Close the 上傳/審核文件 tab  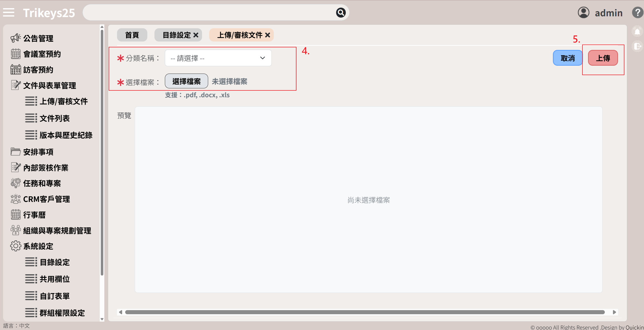(x=267, y=35)
